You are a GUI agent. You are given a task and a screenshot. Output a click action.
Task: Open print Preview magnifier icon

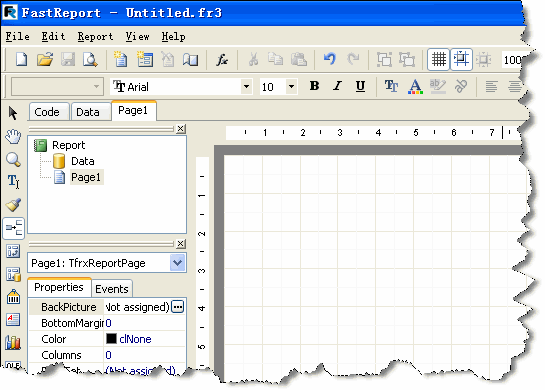(90, 59)
